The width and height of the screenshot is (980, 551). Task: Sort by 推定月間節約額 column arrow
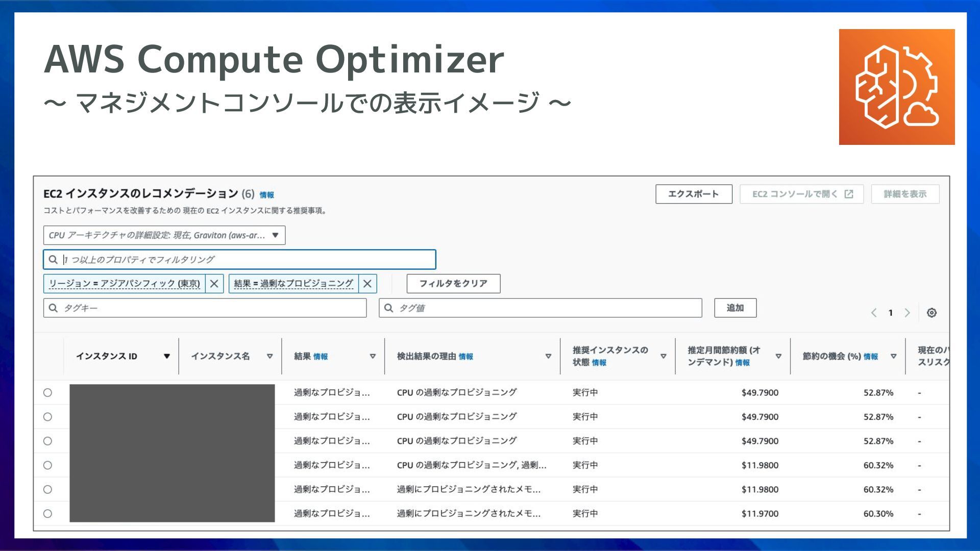[778, 356]
